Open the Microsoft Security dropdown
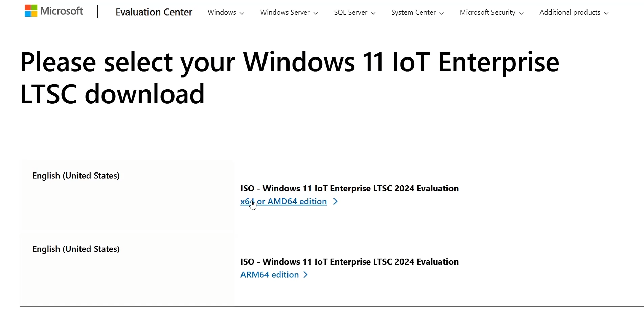This screenshot has width=644, height=322. [521, 13]
